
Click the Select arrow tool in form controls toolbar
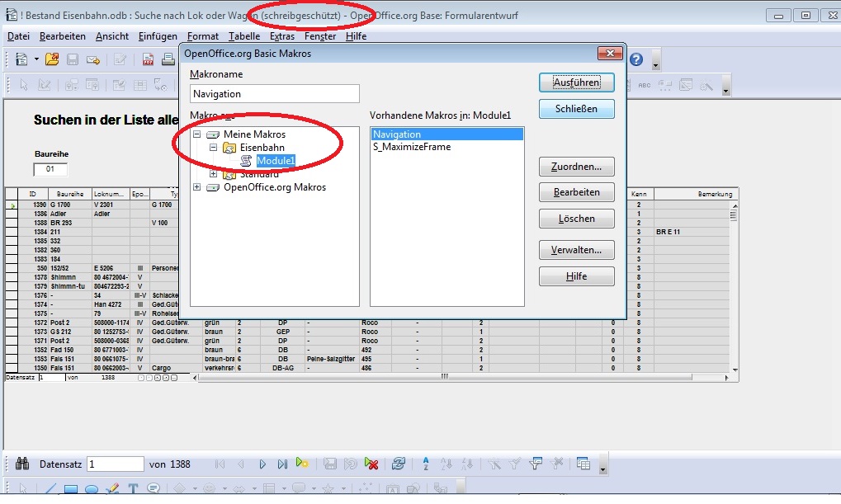point(24,85)
